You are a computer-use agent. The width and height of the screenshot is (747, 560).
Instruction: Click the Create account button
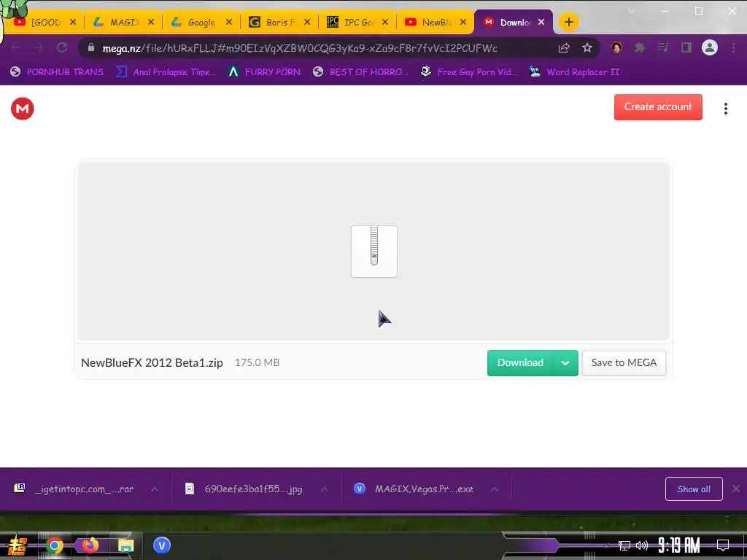tap(658, 107)
